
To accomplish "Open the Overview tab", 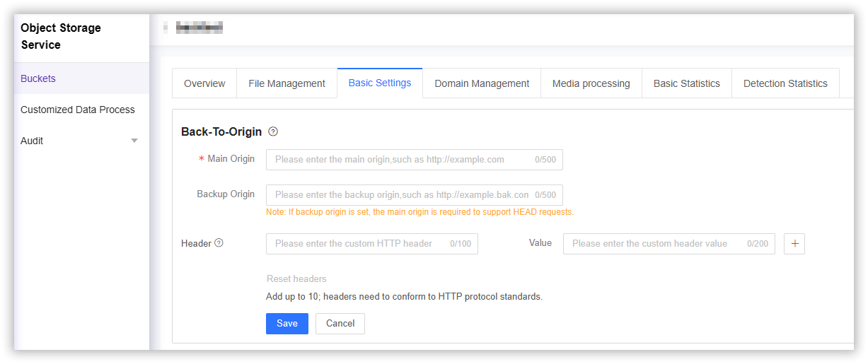I will (x=204, y=83).
